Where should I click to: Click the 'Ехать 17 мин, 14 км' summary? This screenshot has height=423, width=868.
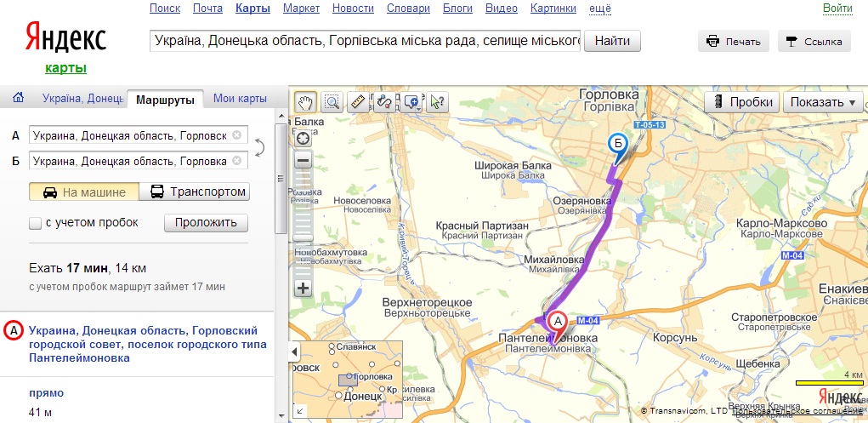[88, 269]
